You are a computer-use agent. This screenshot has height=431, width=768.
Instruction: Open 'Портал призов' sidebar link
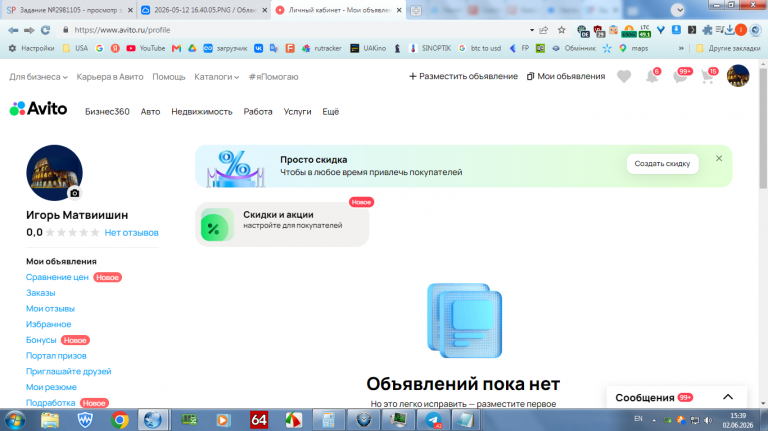click(56, 356)
